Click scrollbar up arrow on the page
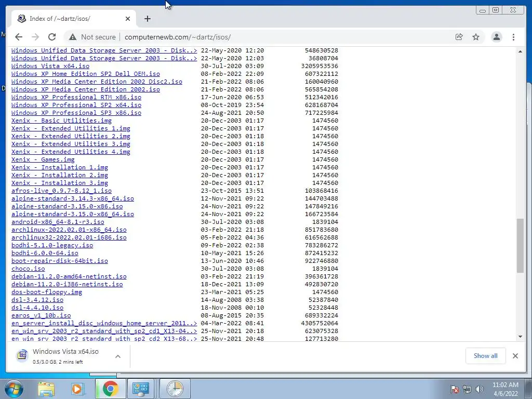This screenshot has height=399, width=532. click(520, 51)
